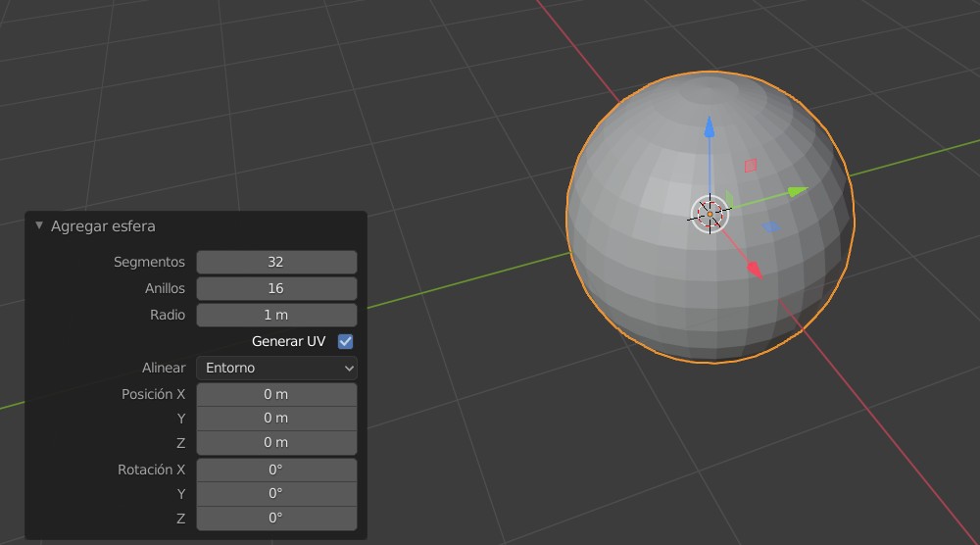This screenshot has width=980, height=545.
Task: Click the Posición Y value field
Action: coord(277,419)
